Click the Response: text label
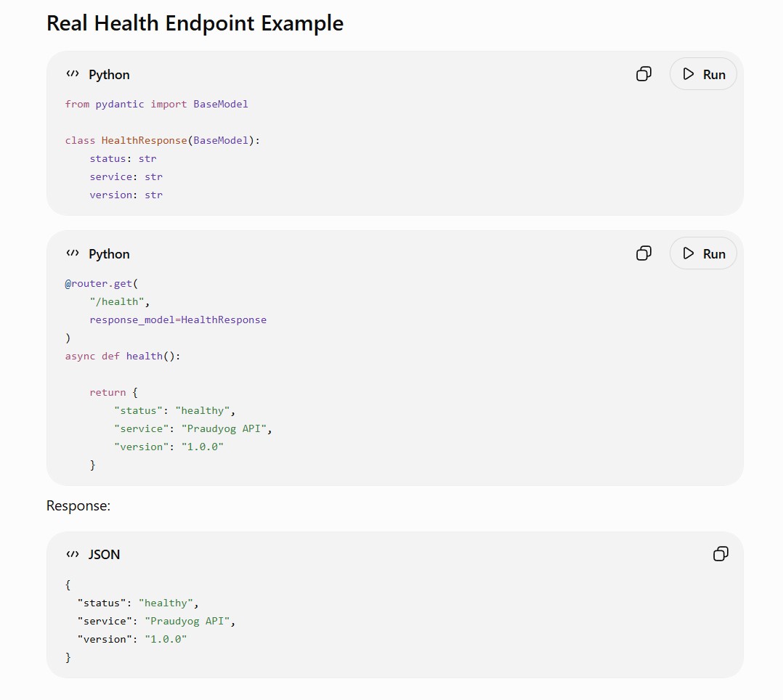Screen dimensions: 783x700 click(x=78, y=506)
